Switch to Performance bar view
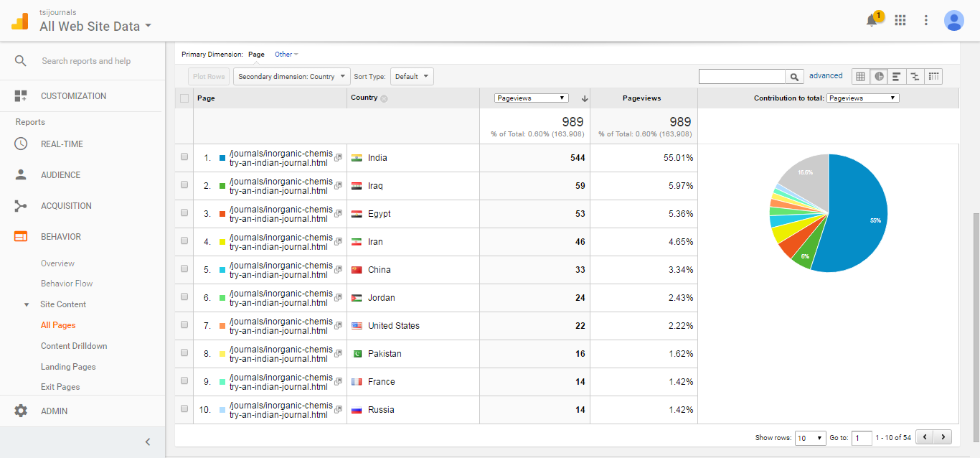980x458 pixels. pyautogui.click(x=897, y=76)
